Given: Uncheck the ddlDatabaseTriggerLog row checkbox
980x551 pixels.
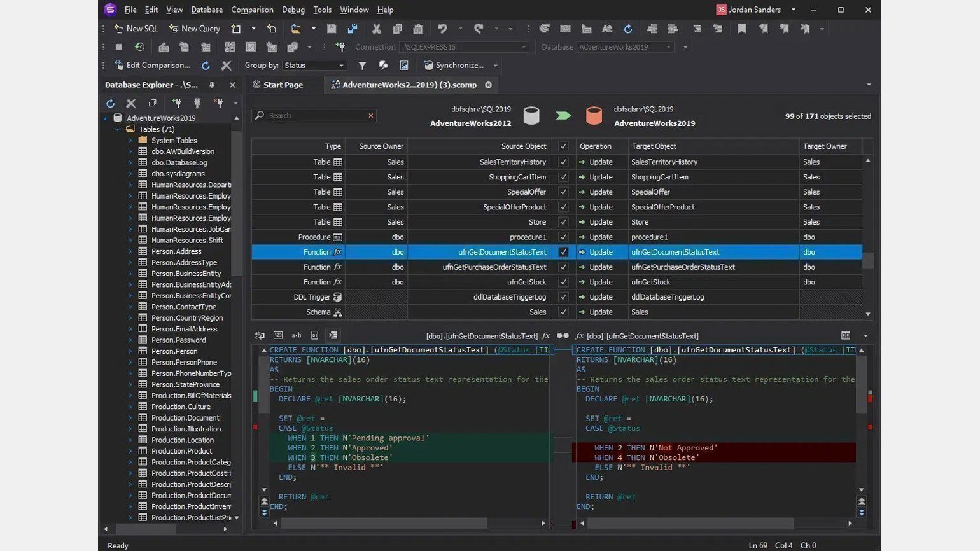Looking at the screenshot, I should (x=563, y=297).
